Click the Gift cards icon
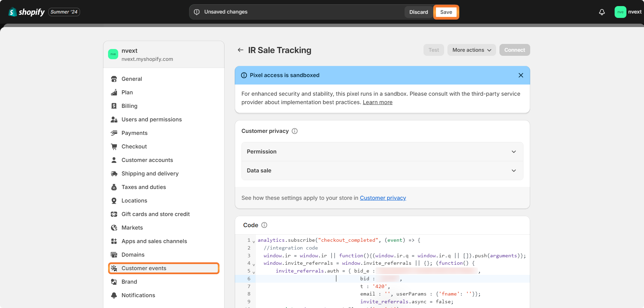Viewport: 644px width, 308px height. click(114, 214)
